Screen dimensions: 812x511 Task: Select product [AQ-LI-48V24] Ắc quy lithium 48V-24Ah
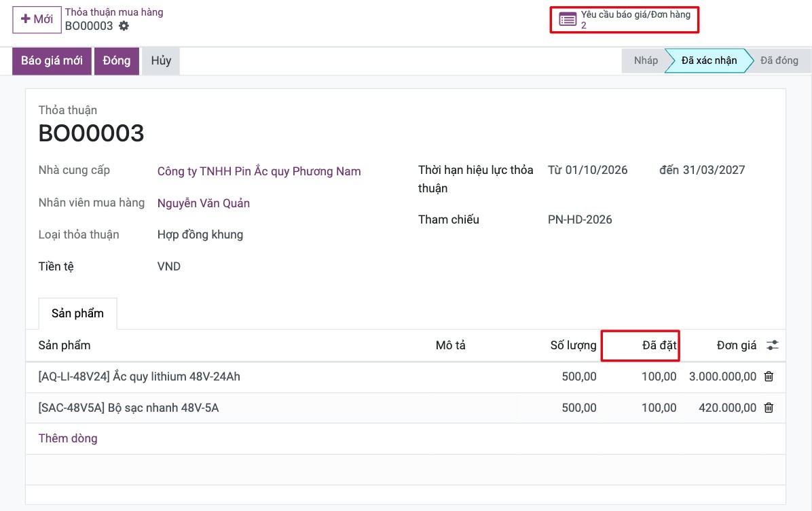coord(139,376)
